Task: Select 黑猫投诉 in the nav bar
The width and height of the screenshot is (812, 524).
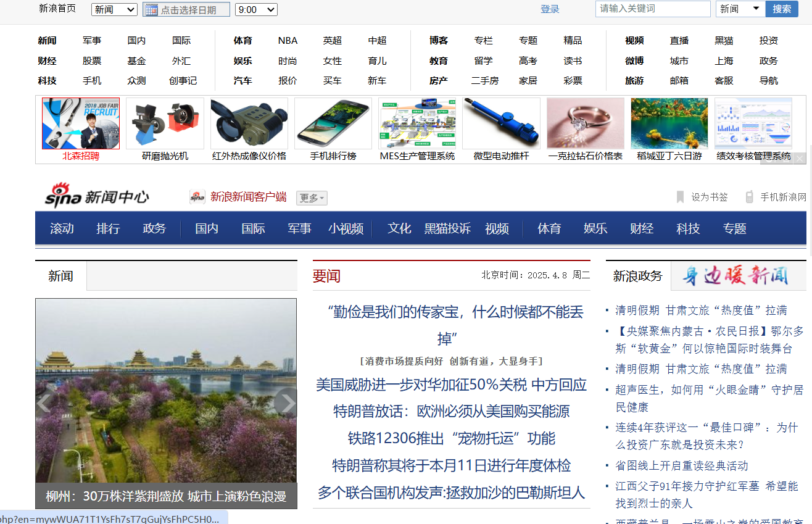Action: click(x=447, y=228)
